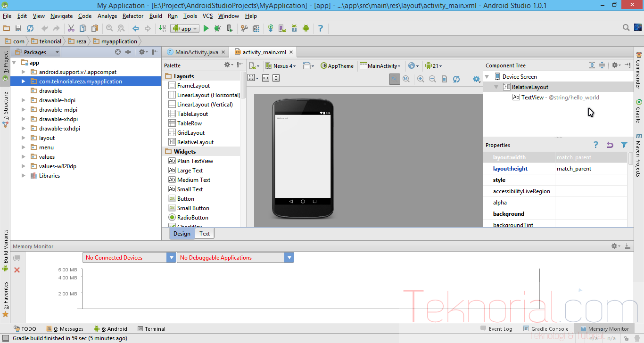Open the 0: Messages tool window
This screenshot has width=644, height=343.
[65, 329]
